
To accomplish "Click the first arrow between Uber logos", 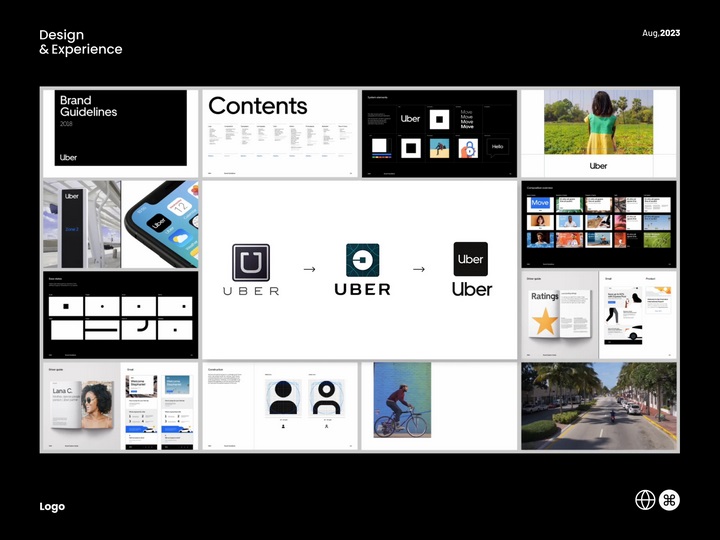I will pyautogui.click(x=308, y=268).
